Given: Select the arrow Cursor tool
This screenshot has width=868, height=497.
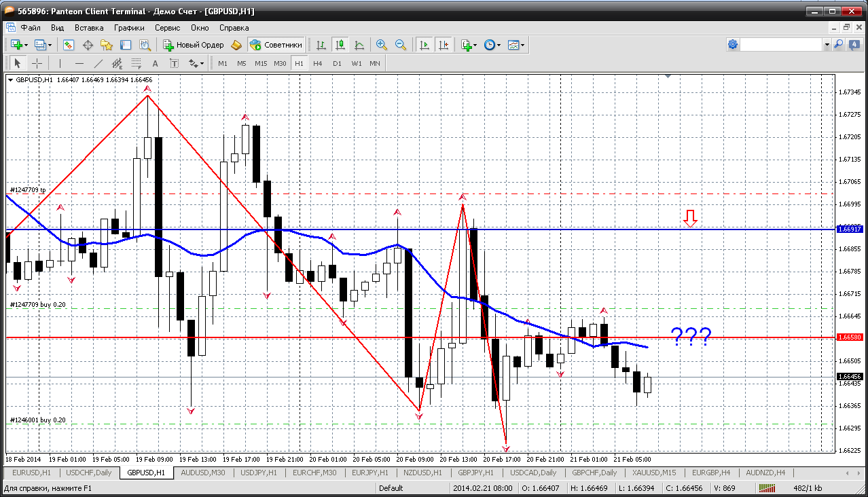Looking at the screenshot, I should tap(18, 63).
